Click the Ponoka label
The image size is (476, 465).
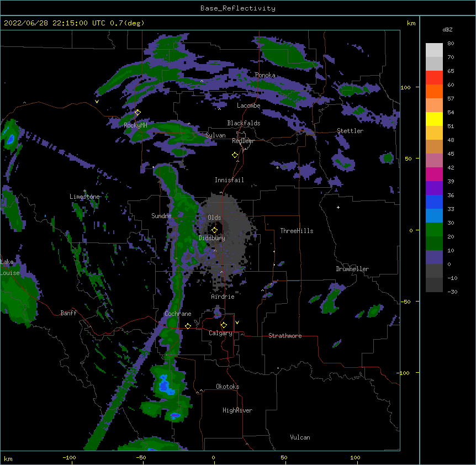265,75
